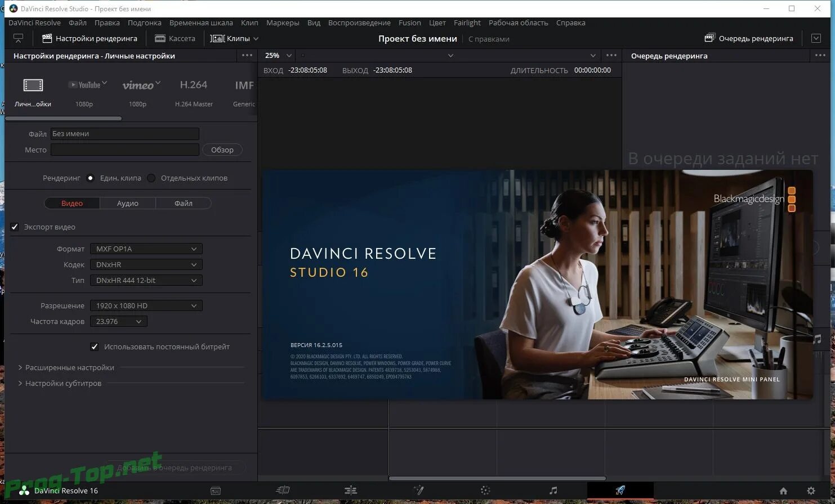Select Отдельных клипов radio button

[x=151, y=178]
